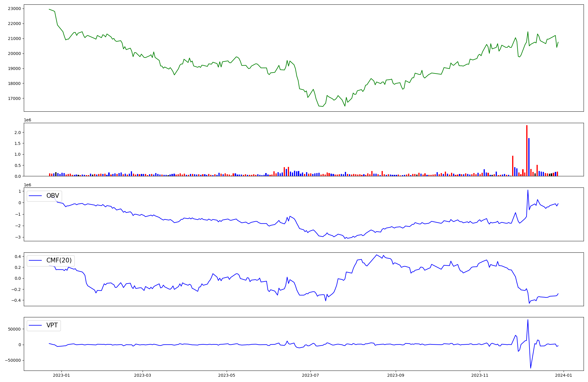Click the 50000 label on VPT axis
This screenshot has width=588, height=382.
[x=14, y=329]
